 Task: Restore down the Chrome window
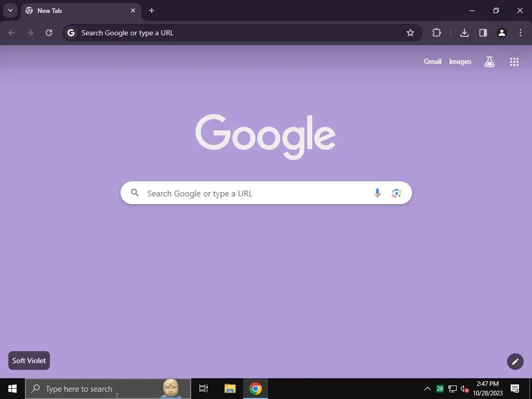point(496,10)
